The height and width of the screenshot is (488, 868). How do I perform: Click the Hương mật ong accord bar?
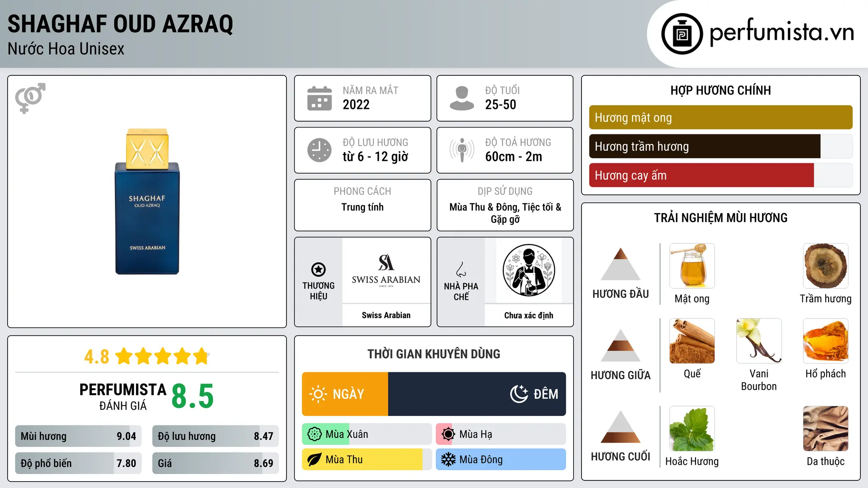721,117
